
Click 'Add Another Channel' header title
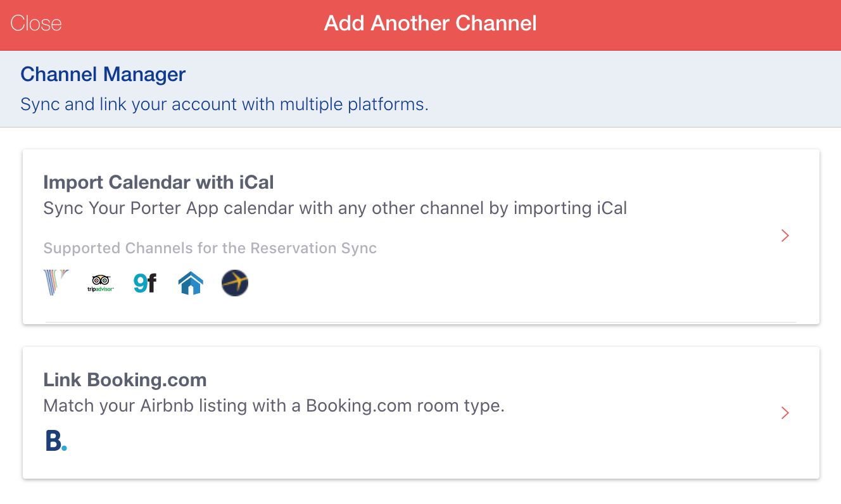[x=431, y=24]
